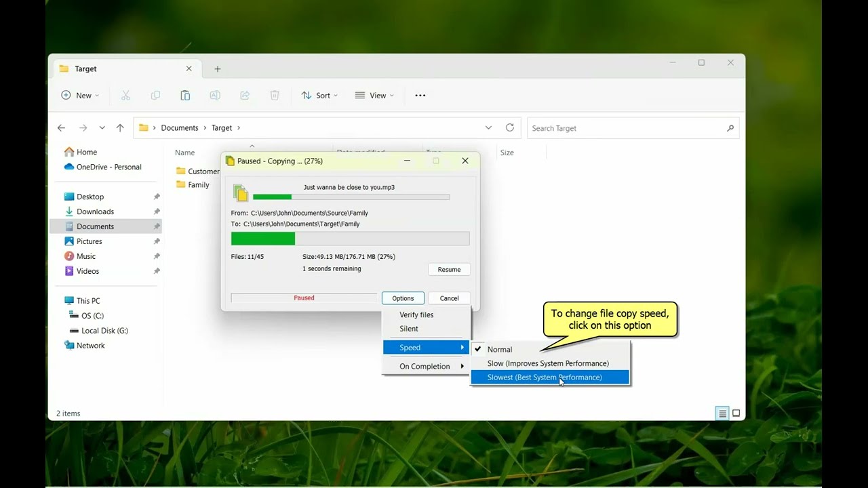Select This PC in the sidebar
This screenshot has width=868, height=488.
pos(82,301)
